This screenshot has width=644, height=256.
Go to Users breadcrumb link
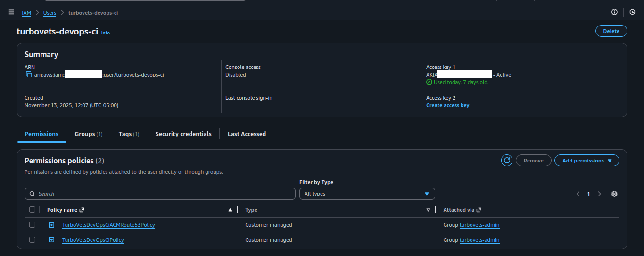50,13
